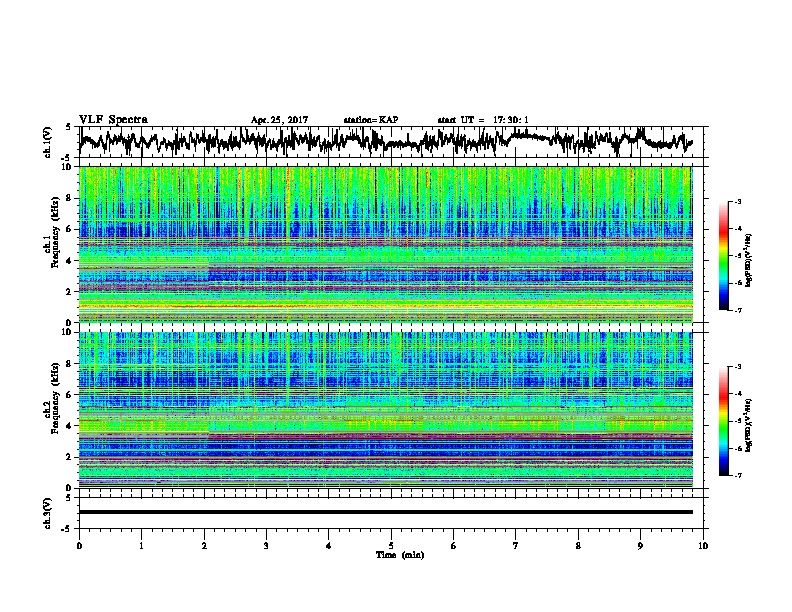Click time axis tick label "5"
The height and width of the screenshot is (612, 792).
[x=391, y=546]
